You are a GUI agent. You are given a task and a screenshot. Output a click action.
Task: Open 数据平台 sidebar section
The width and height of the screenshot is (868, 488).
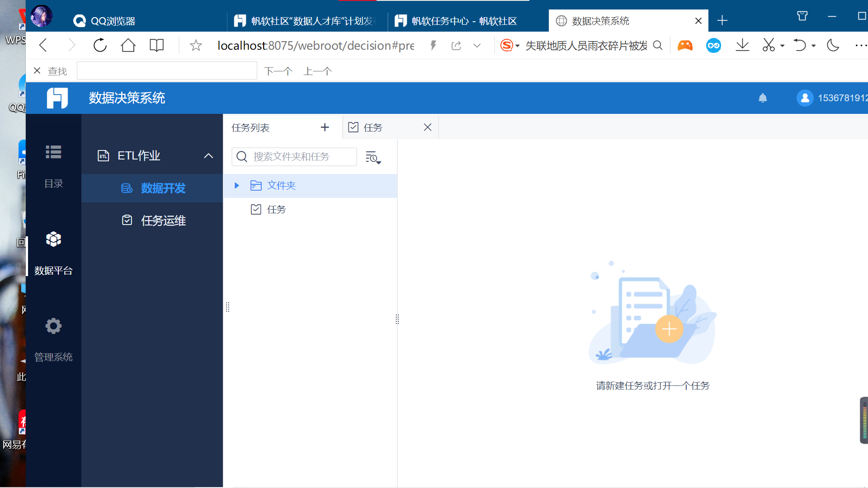point(53,253)
